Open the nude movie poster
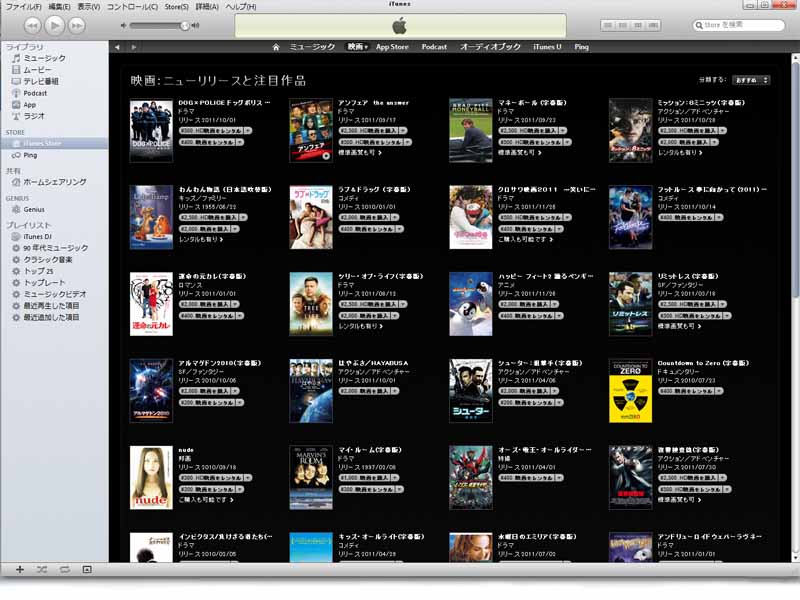The width and height of the screenshot is (800, 600). tap(151, 478)
